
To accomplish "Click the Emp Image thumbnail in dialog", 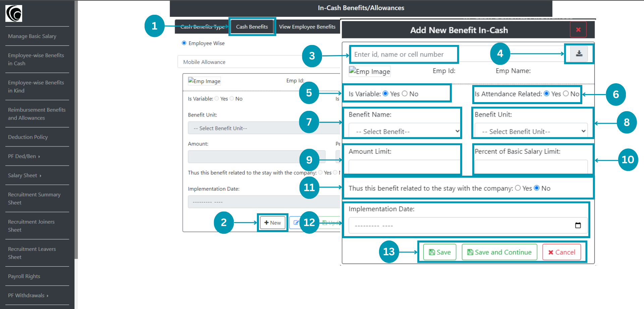I will (370, 71).
